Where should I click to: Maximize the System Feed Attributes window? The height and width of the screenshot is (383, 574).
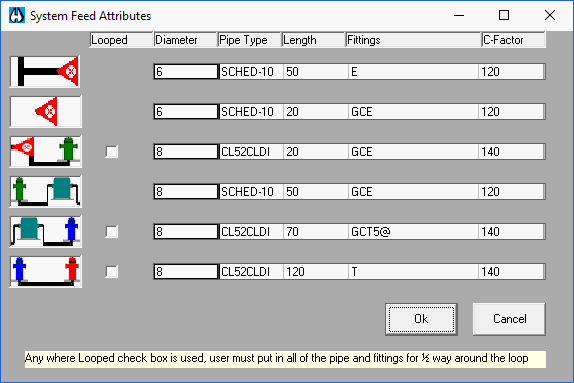click(504, 15)
